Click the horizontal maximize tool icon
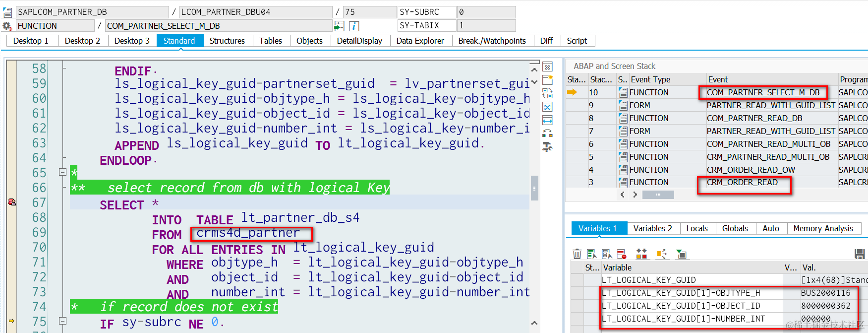The image size is (868, 333). 547,120
